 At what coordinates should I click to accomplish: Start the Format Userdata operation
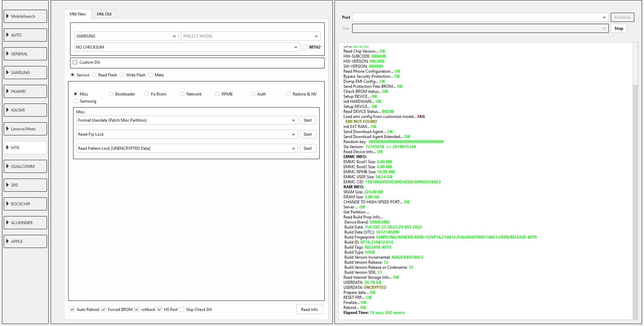307,120
